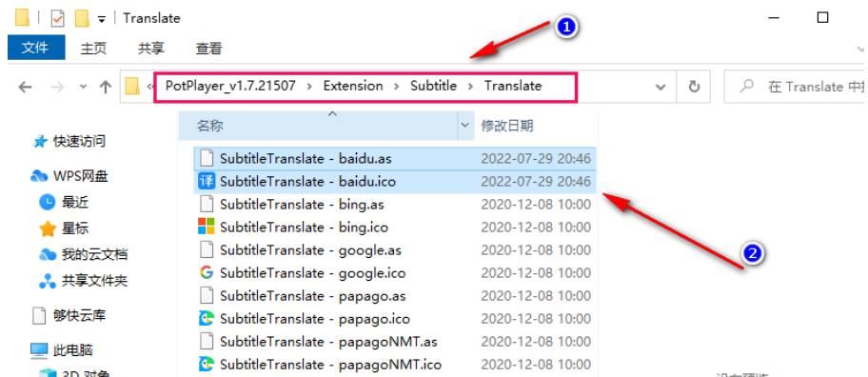The image size is (868, 377).
Task: Open 最近 under WPS网盘
Action: click(x=75, y=202)
